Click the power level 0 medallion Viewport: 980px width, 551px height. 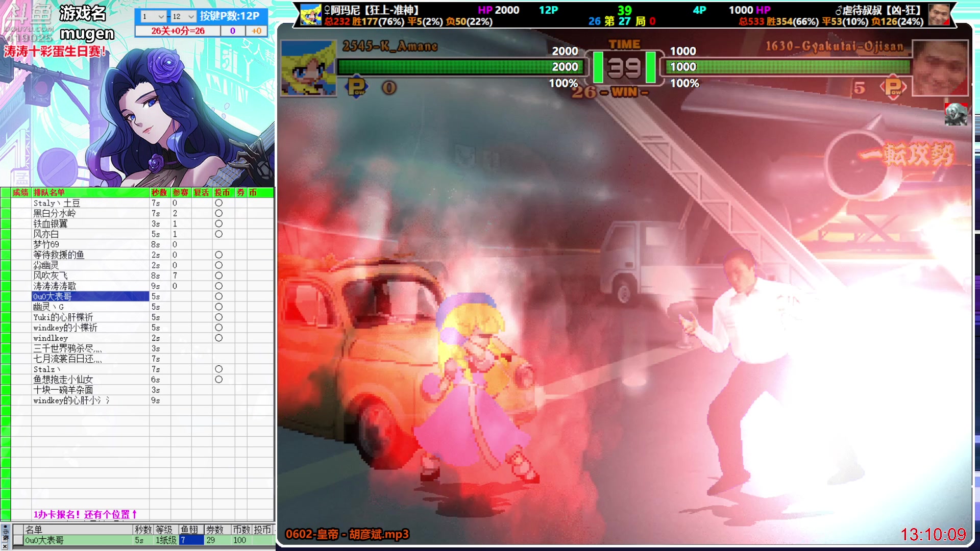389,88
